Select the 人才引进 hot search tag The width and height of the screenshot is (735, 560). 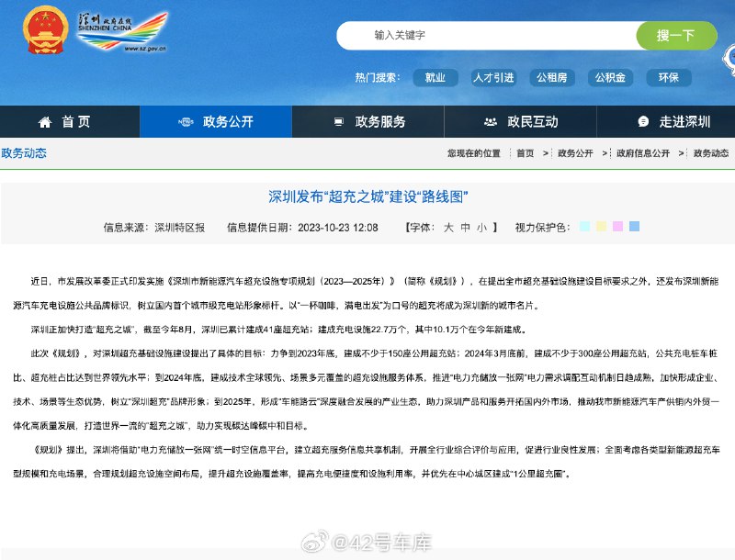493,78
